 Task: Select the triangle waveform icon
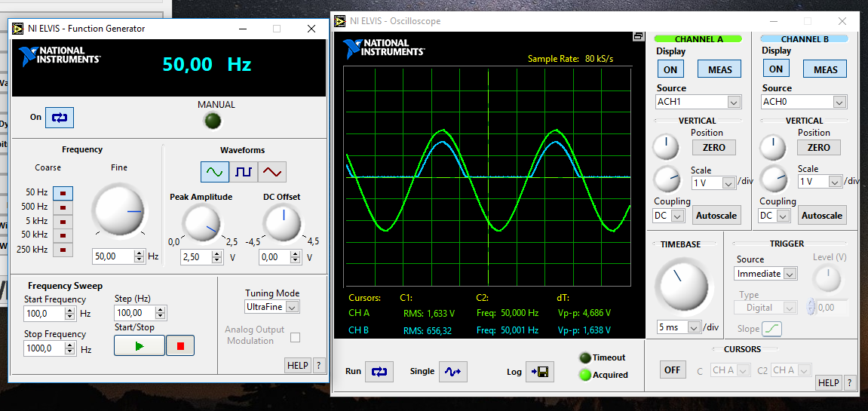coord(272,172)
